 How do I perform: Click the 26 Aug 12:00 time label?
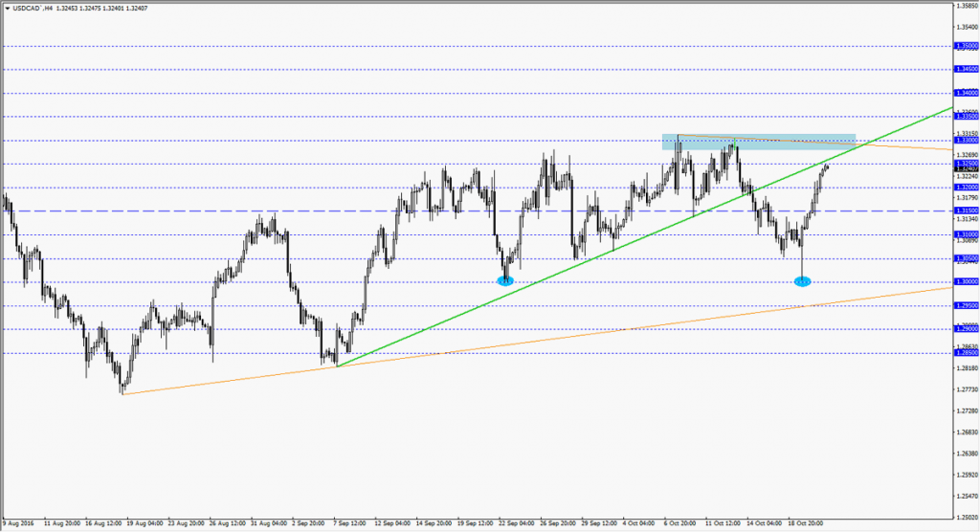point(228,523)
